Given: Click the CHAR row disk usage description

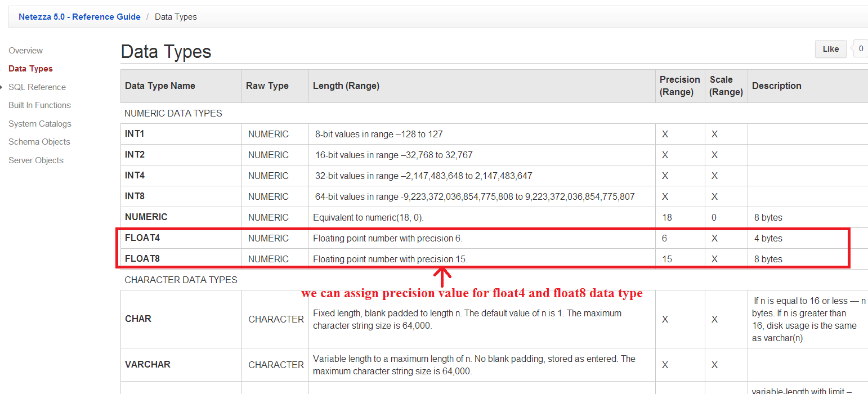Looking at the screenshot, I should pyautogui.click(x=809, y=319).
